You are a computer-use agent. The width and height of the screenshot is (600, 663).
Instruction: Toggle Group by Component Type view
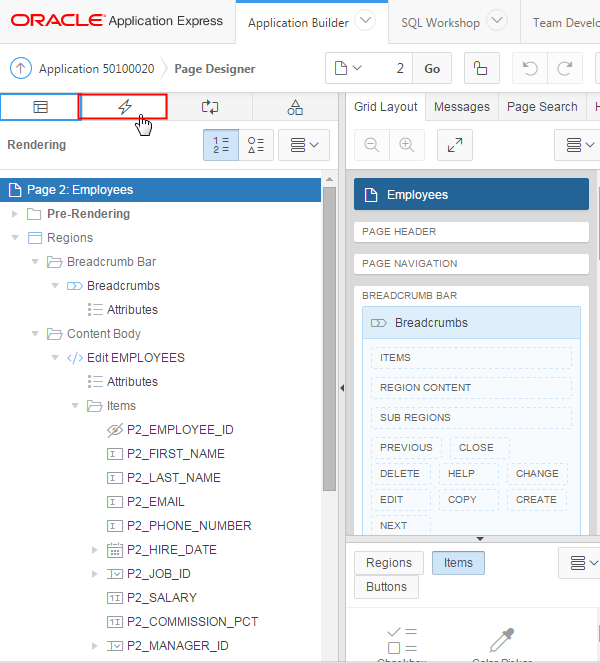(256, 145)
